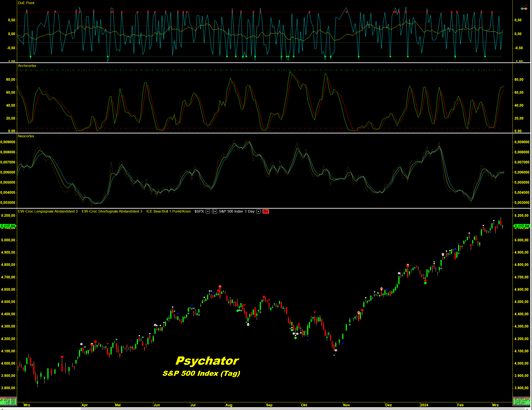Click the Psychator chart title text
The width and height of the screenshot is (532, 410).
(207, 361)
